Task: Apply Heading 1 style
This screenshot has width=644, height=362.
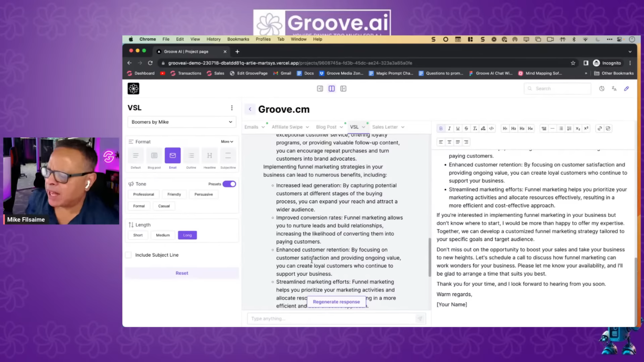Action: click(505, 128)
